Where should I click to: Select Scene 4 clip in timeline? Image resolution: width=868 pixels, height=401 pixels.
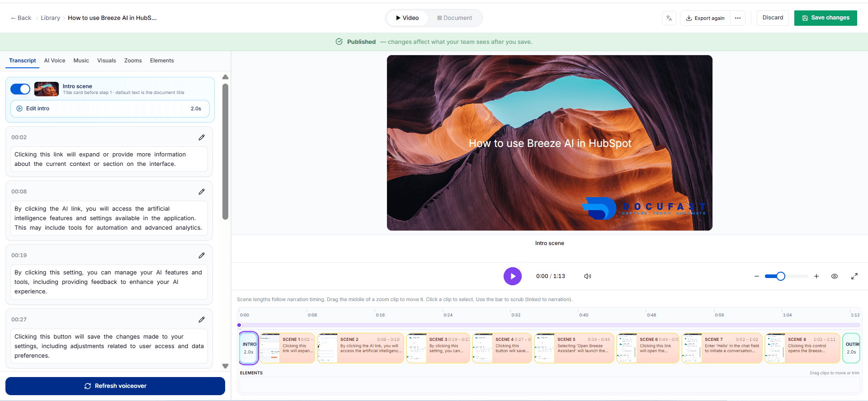[x=502, y=348]
